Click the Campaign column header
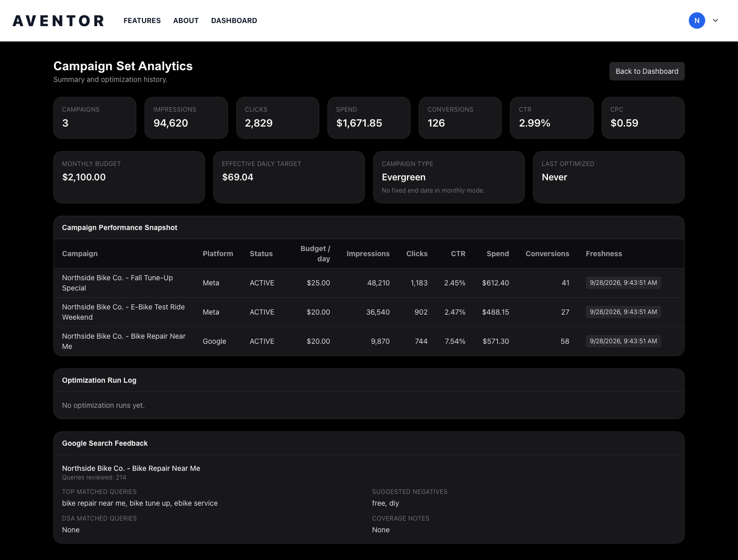738x560 pixels. coord(80,254)
